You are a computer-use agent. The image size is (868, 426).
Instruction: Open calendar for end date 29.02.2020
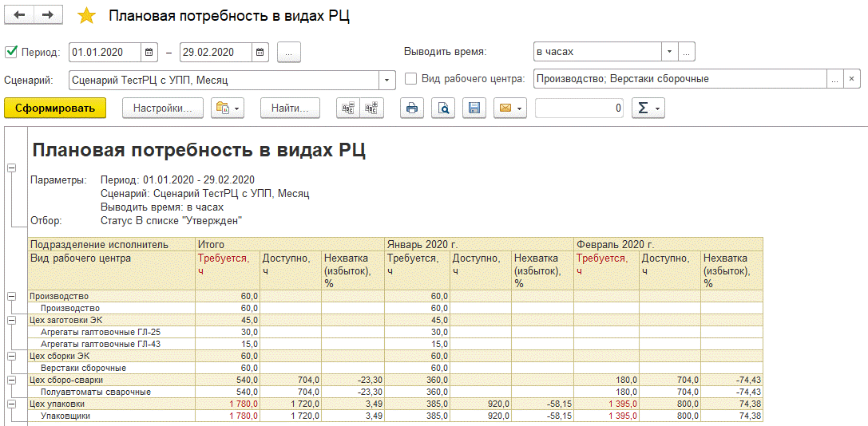(x=260, y=52)
